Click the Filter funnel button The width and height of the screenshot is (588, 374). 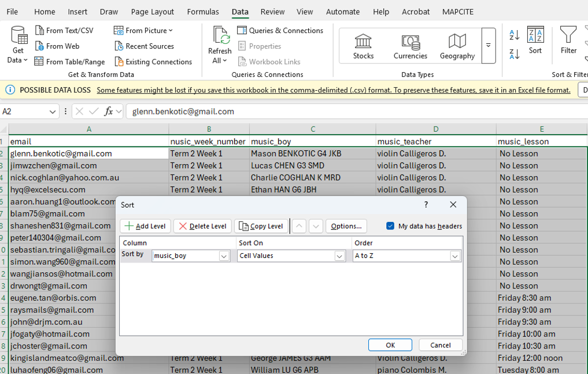(568, 40)
